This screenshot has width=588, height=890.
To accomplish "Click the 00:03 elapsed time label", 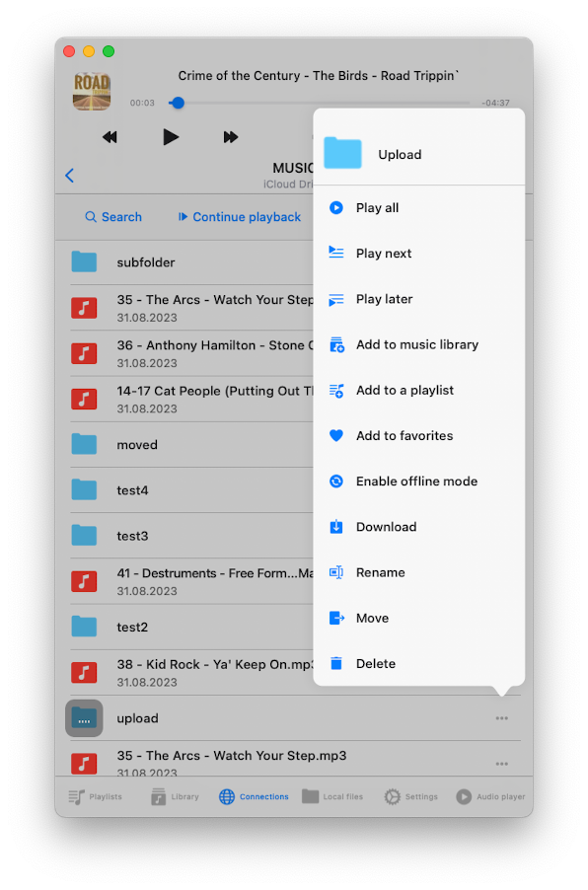I will point(142,103).
